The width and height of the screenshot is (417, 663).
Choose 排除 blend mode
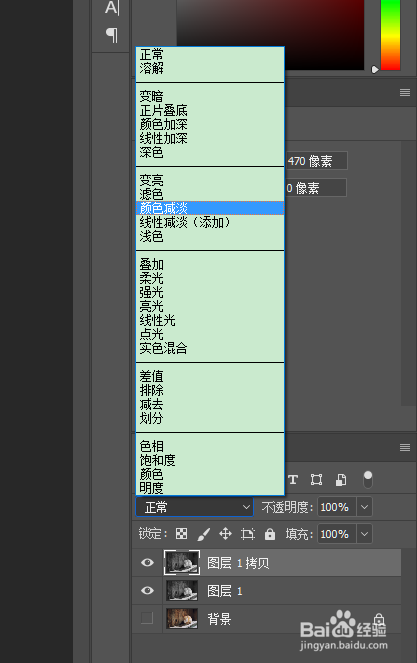tap(210, 390)
